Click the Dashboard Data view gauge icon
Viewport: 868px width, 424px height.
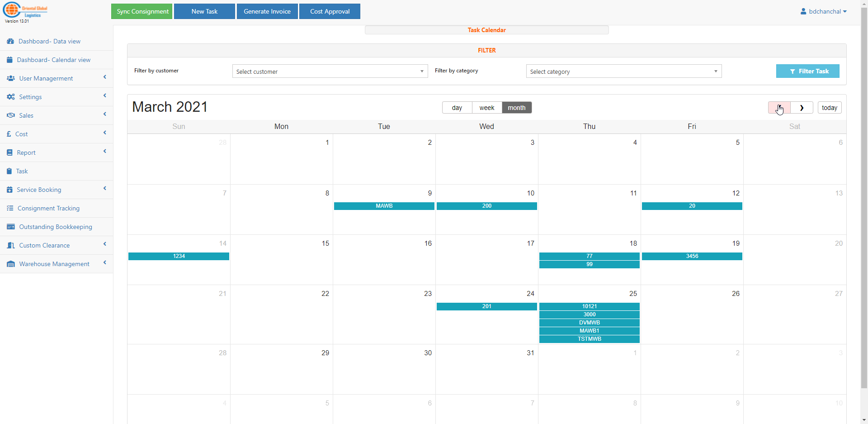click(x=10, y=41)
